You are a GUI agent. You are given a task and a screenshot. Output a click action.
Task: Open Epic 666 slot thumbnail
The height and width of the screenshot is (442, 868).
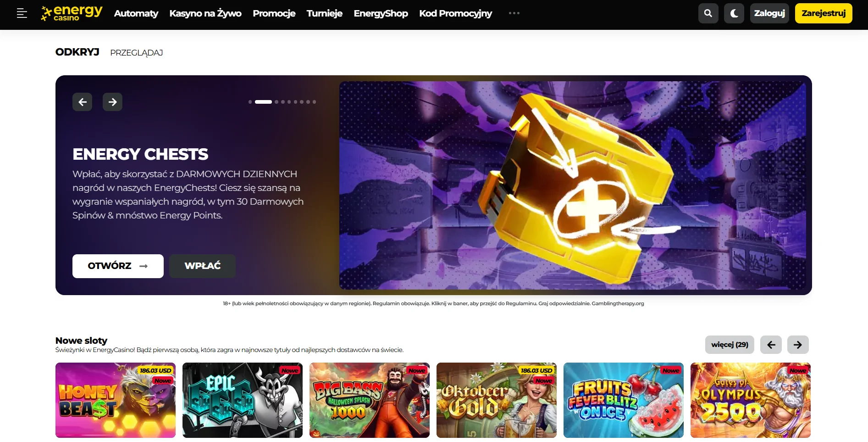[243, 400]
